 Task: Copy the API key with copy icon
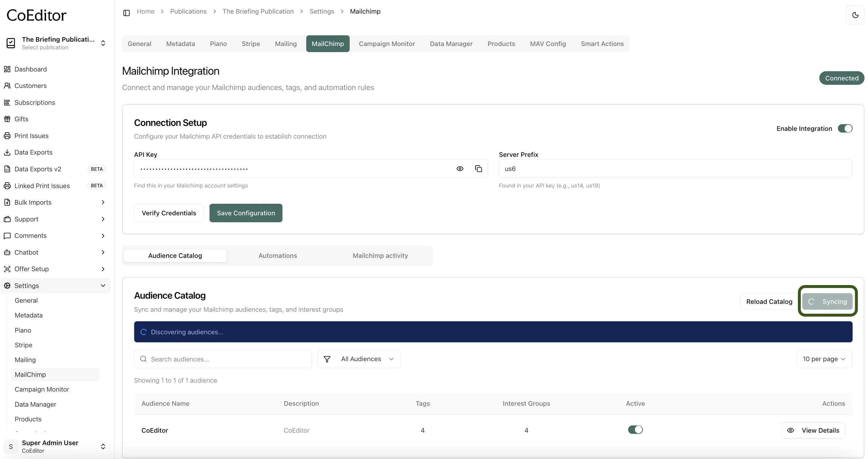click(x=479, y=169)
